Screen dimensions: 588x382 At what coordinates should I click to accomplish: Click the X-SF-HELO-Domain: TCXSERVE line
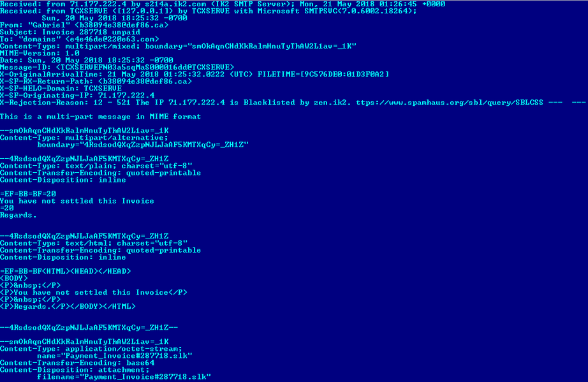(61, 89)
